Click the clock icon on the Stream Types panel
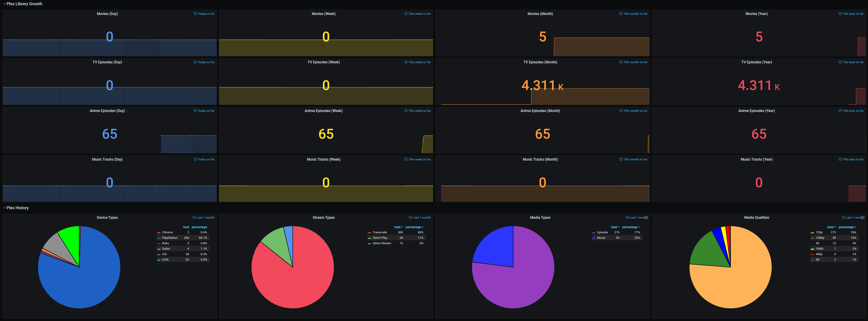Screen dimensions: 868x321 pos(410,217)
